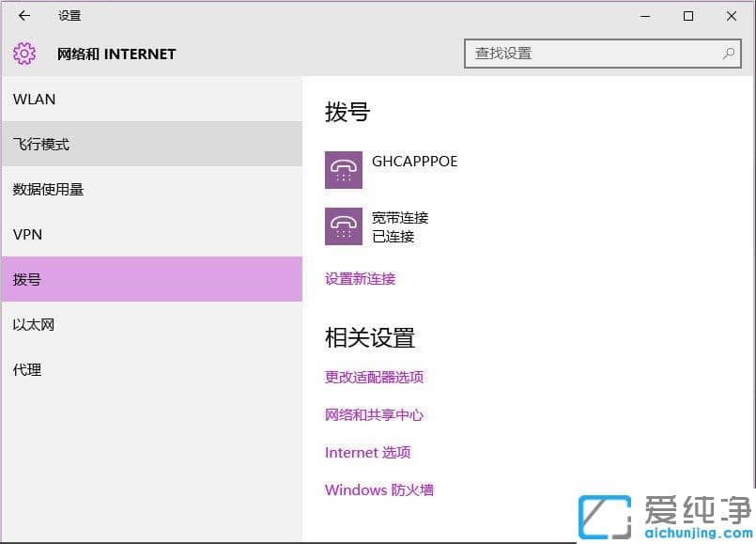Click the 宽带连接 connection phone icon
756x544 pixels.
coord(344,226)
